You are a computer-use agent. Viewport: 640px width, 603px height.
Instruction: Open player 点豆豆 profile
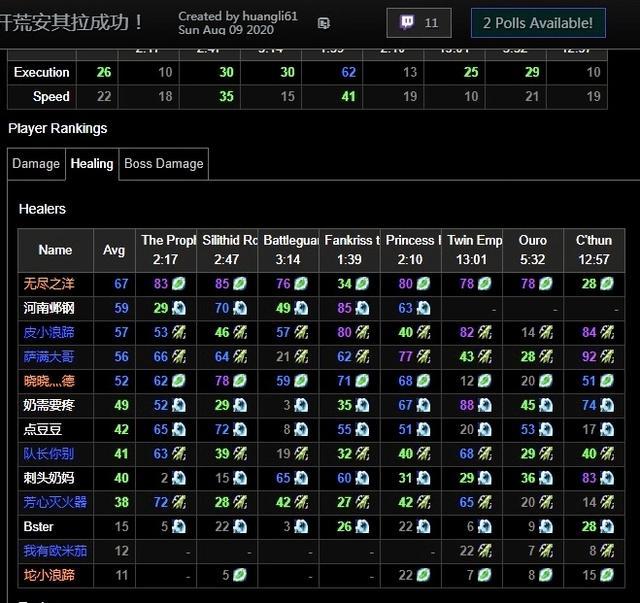(42, 429)
